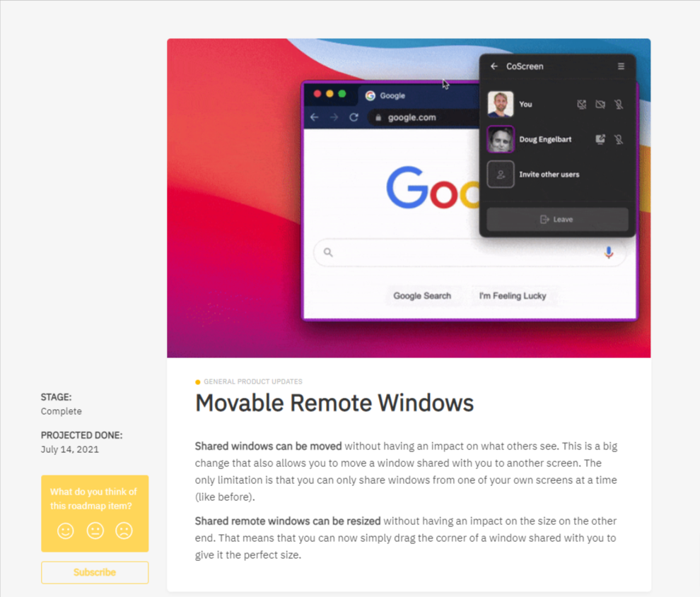Click the magnifier icon in search box
Screen dimensions: 700x597
click(328, 252)
